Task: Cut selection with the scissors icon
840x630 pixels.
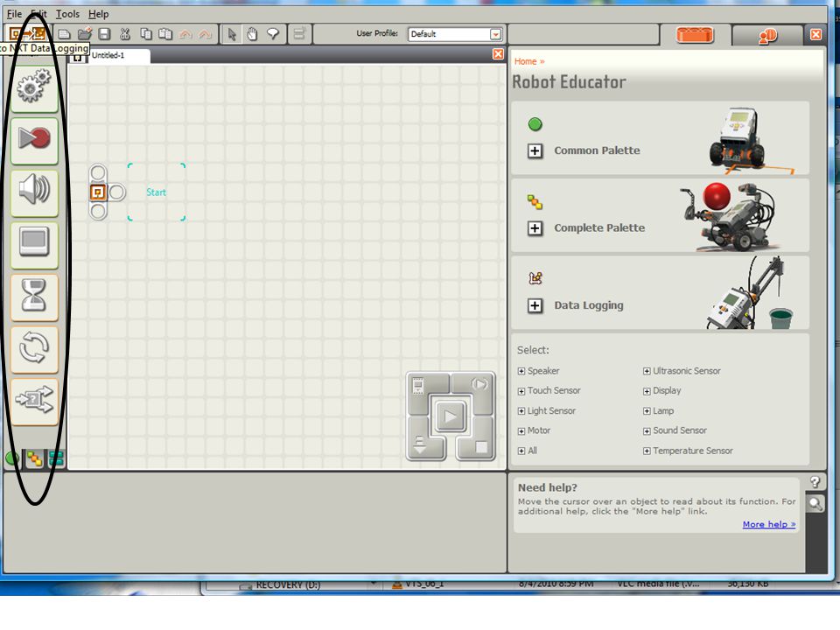Action: (125, 34)
